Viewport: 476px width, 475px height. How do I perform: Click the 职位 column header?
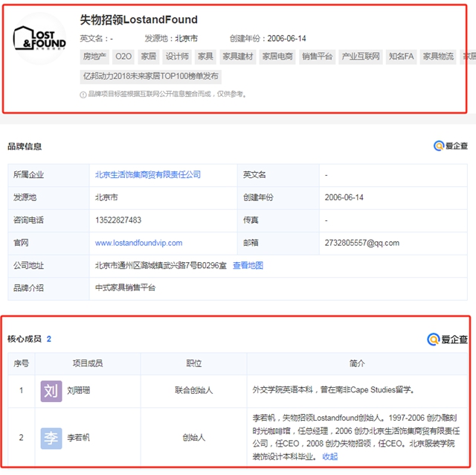(x=193, y=363)
